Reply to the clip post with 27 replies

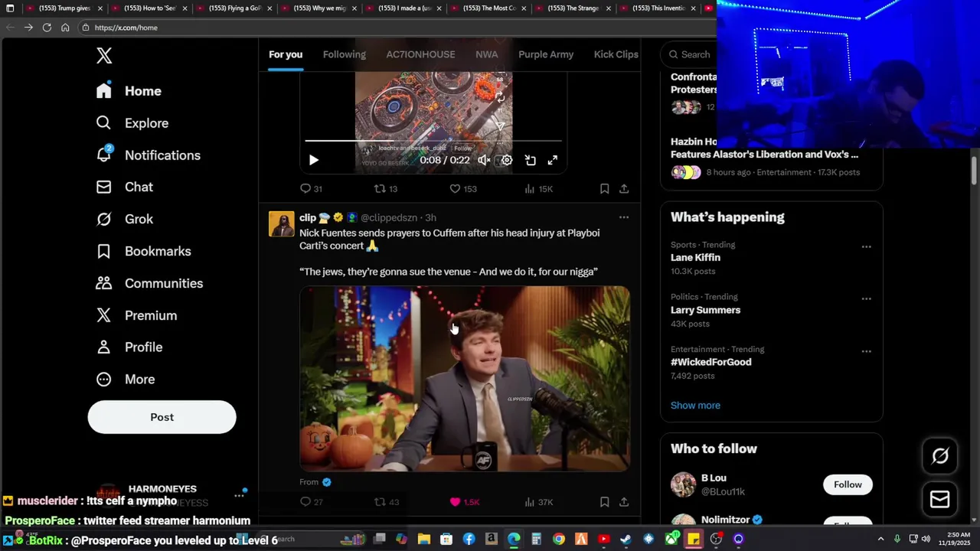point(311,502)
